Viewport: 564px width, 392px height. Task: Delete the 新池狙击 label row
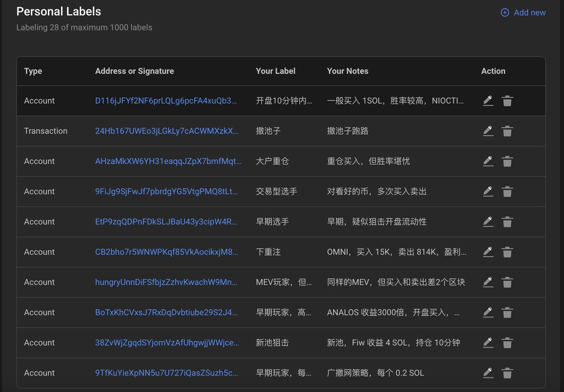pyautogui.click(x=507, y=343)
